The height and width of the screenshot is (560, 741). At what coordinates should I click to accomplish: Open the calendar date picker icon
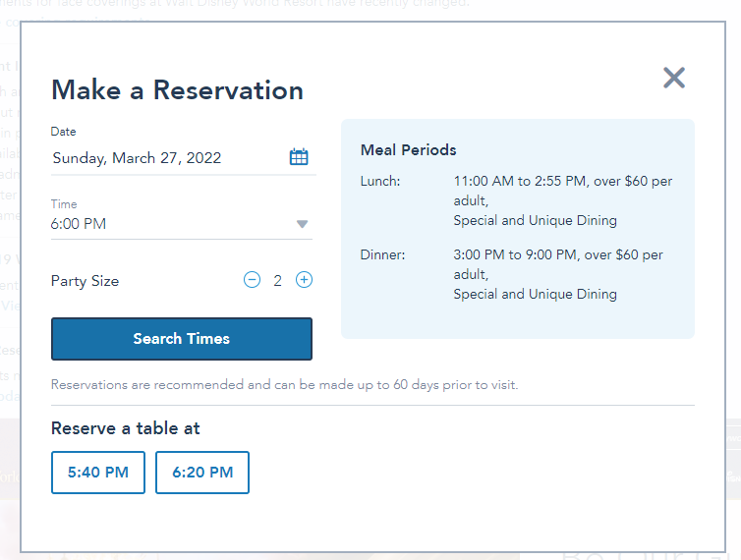click(x=299, y=157)
